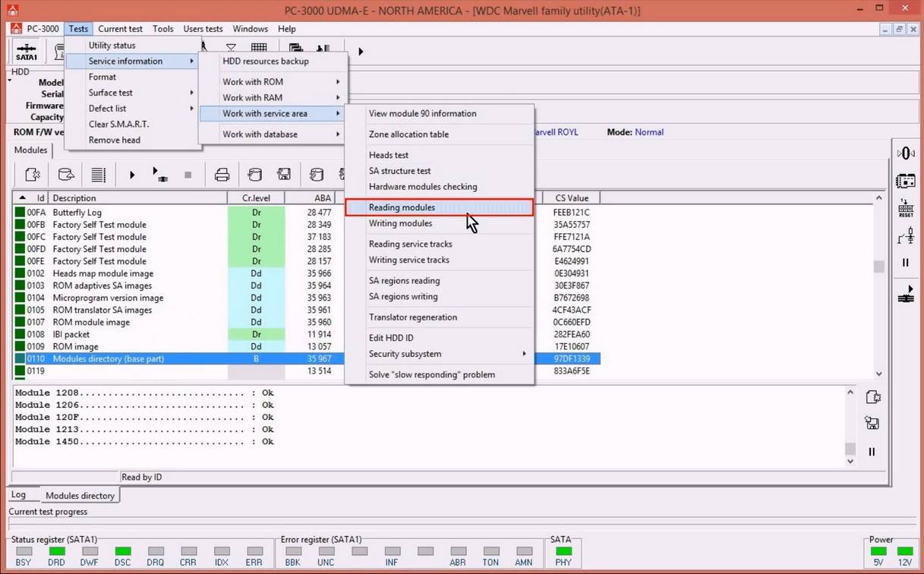
Task: Click the modules list scroll-down arrow
Action: [879, 374]
